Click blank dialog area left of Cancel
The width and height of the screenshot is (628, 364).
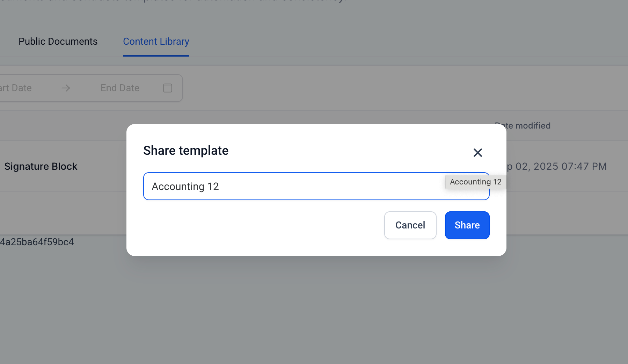[262, 225]
